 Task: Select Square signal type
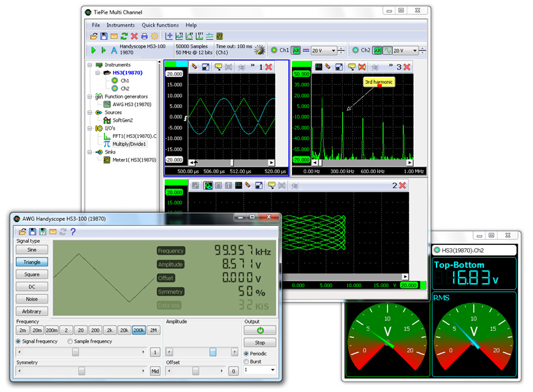click(x=32, y=275)
